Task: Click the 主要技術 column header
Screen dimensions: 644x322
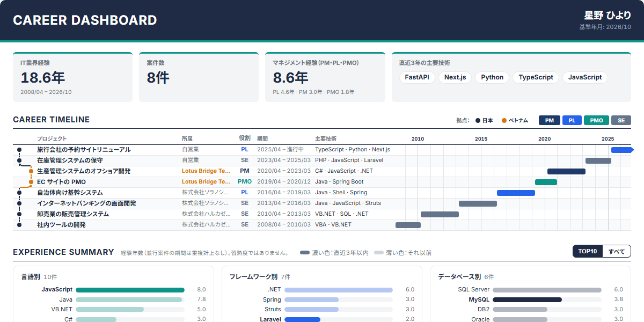Action: [326, 138]
